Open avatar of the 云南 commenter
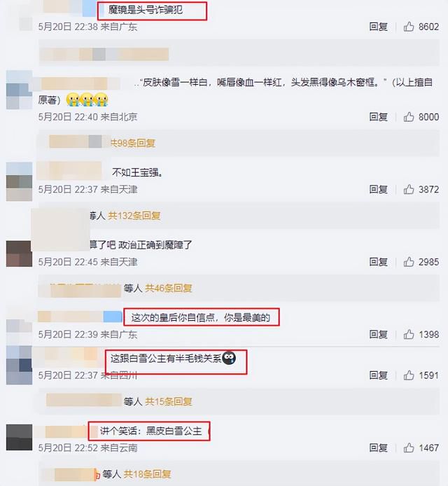This screenshot has height=486, width=448. coord(19,437)
